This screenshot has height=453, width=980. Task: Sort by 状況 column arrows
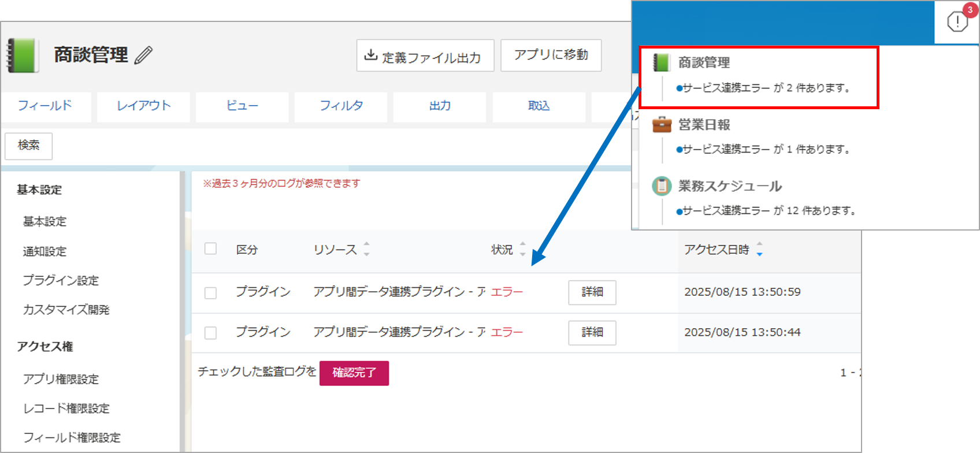coord(523,249)
